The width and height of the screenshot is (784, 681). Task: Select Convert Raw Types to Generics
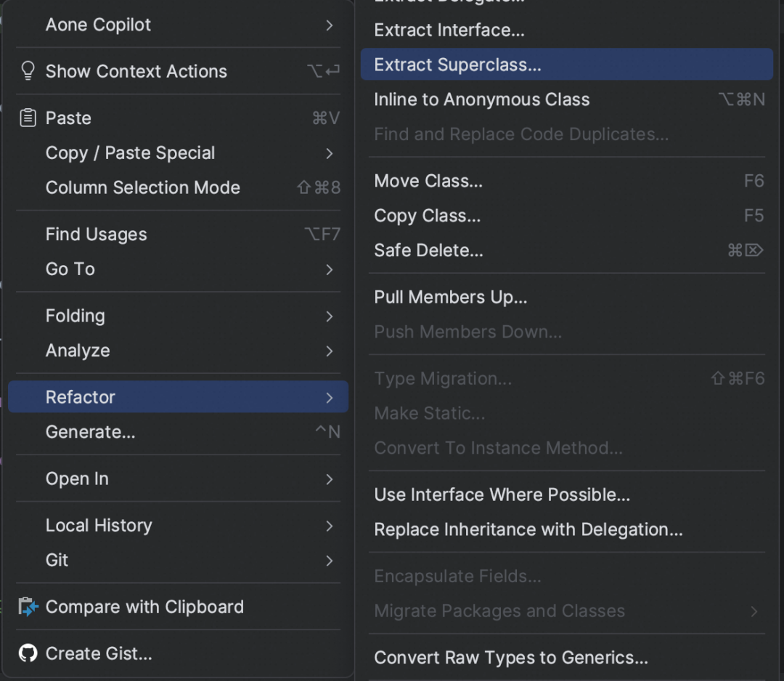566,658
